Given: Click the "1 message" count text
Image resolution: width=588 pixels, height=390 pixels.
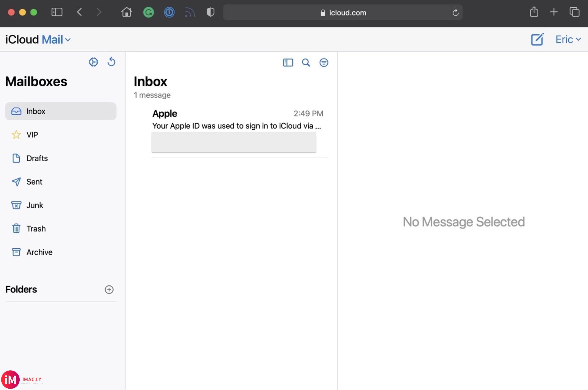Looking at the screenshot, I should (x=152, y=95).
